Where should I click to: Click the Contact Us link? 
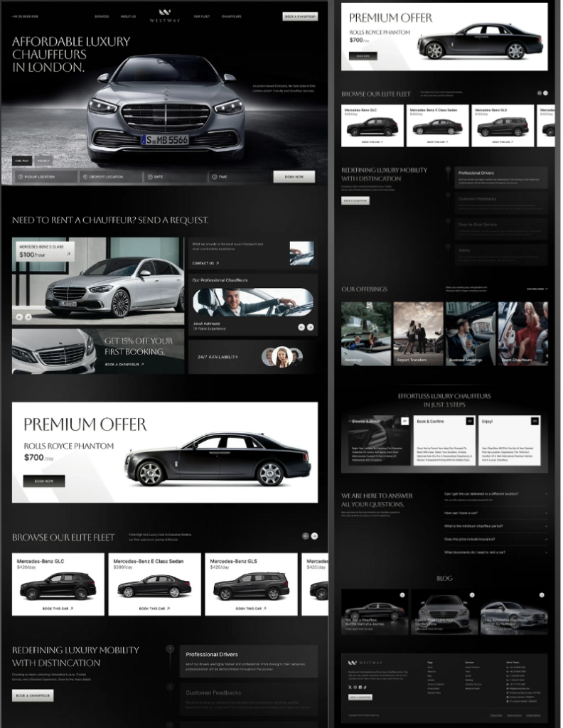[x=205, y=263]
